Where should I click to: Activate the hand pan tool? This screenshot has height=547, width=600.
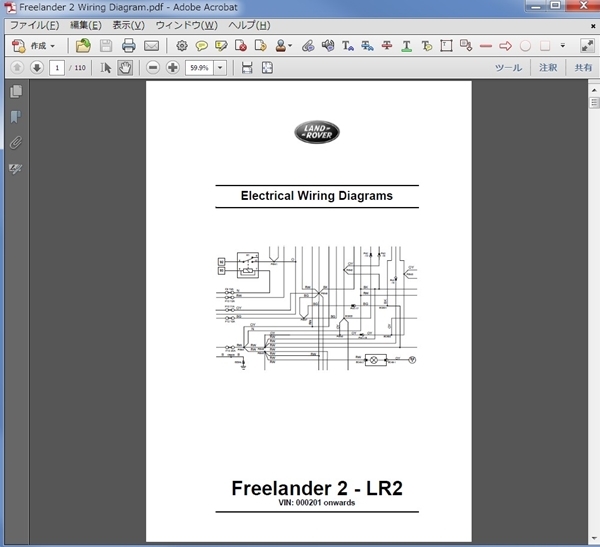pos(125,68)
